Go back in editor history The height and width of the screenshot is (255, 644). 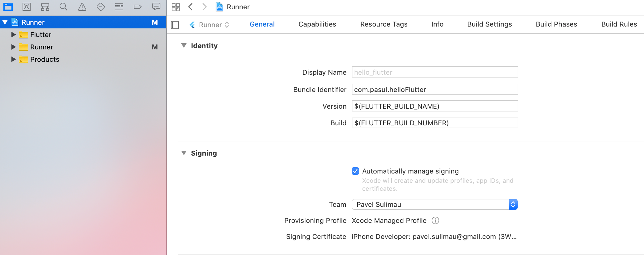pos(191,7)
